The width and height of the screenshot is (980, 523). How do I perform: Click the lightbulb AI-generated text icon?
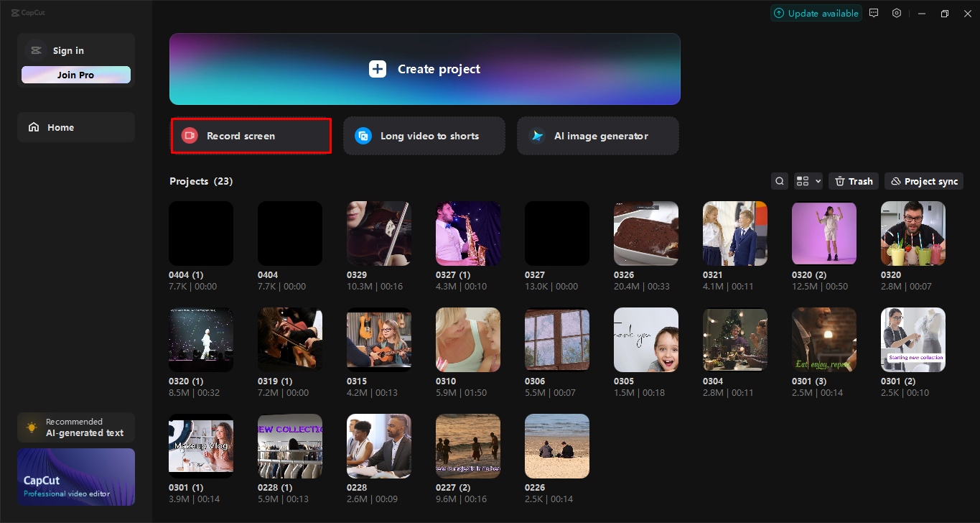tap(32, 427)
